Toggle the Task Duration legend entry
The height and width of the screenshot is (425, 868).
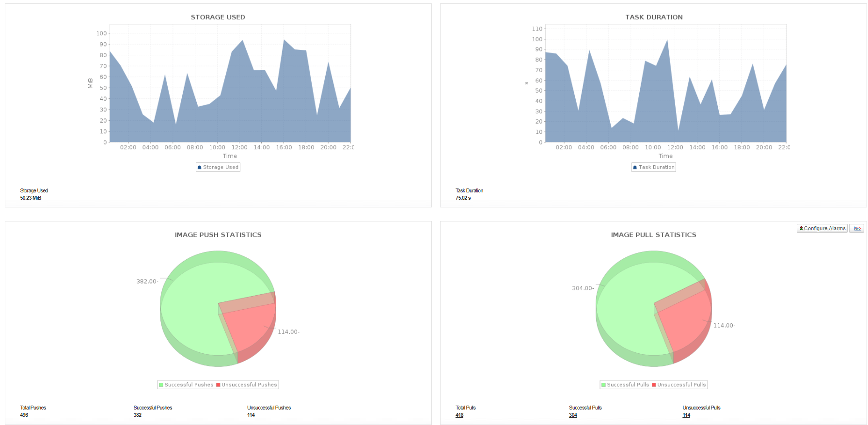pyautogui.click(x=654, y=167)
